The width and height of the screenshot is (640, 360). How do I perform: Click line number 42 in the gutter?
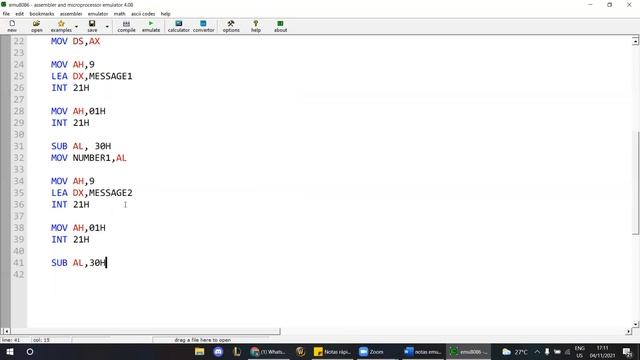(19, 274)
